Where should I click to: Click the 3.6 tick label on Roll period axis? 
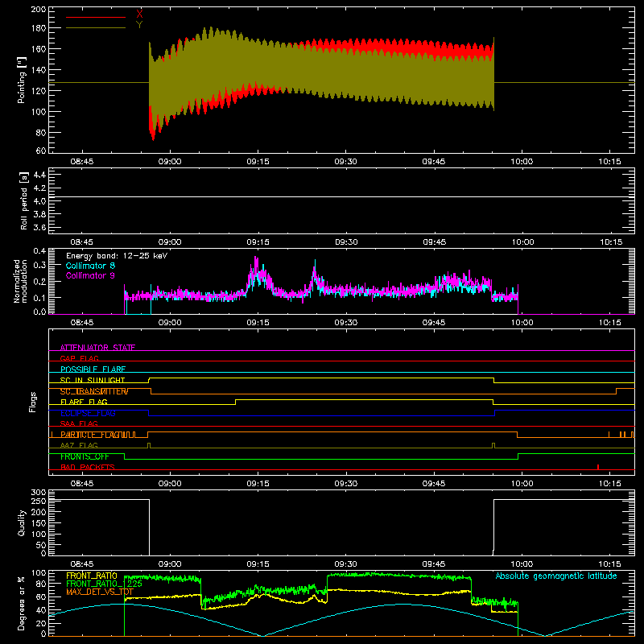click(x=39, y=227)
